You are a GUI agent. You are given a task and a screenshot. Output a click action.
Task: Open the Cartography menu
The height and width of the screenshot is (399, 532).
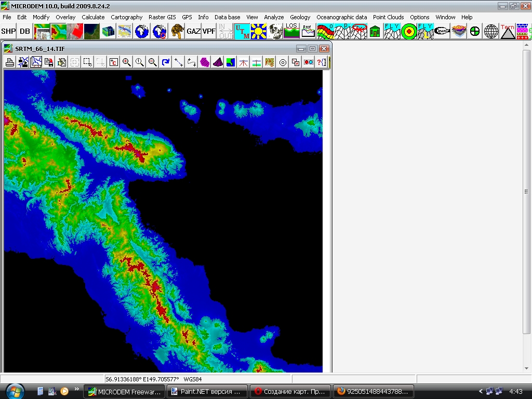click(126, 17)
